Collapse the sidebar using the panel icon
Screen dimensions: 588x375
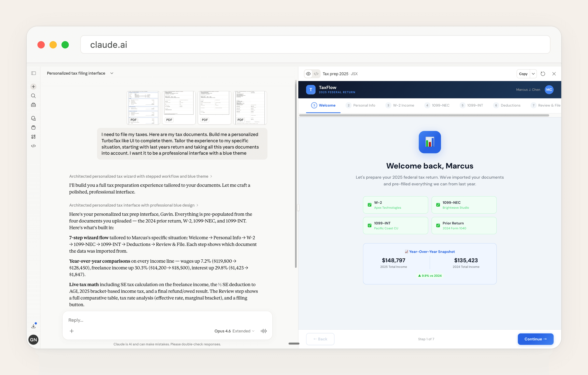click(33, 73)
